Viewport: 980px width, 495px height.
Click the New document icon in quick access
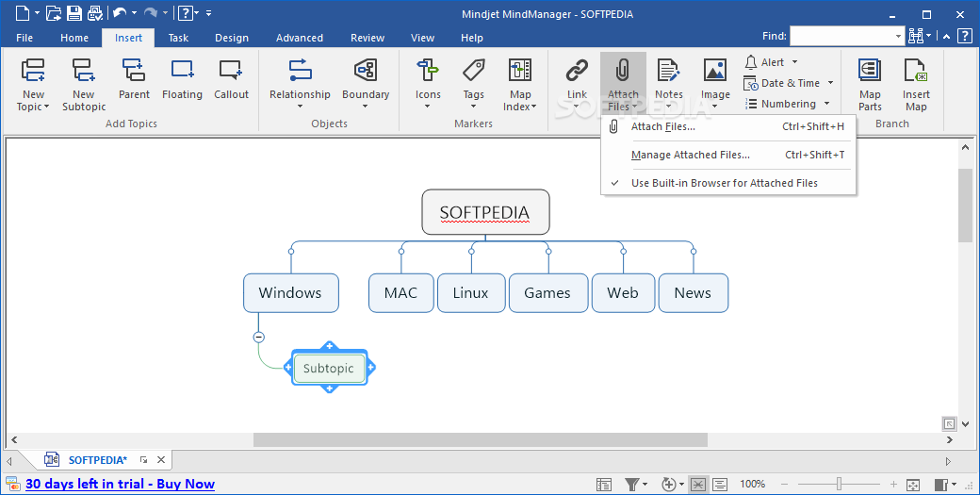22,12
